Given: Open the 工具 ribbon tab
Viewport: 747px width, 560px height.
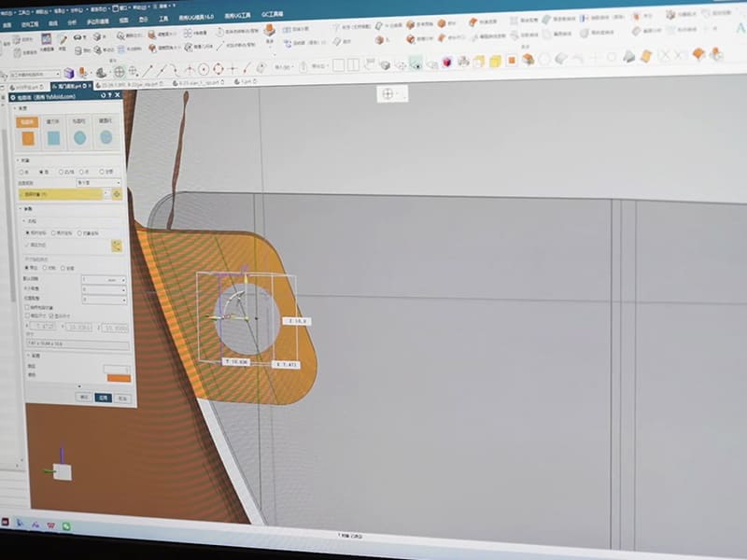Looking at the screenshot, I should point(163,19).
